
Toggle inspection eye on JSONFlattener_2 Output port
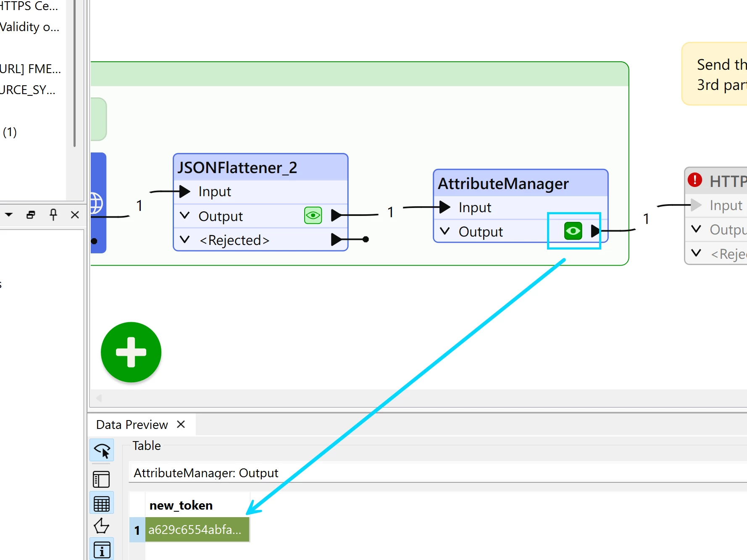pos(313,216)
